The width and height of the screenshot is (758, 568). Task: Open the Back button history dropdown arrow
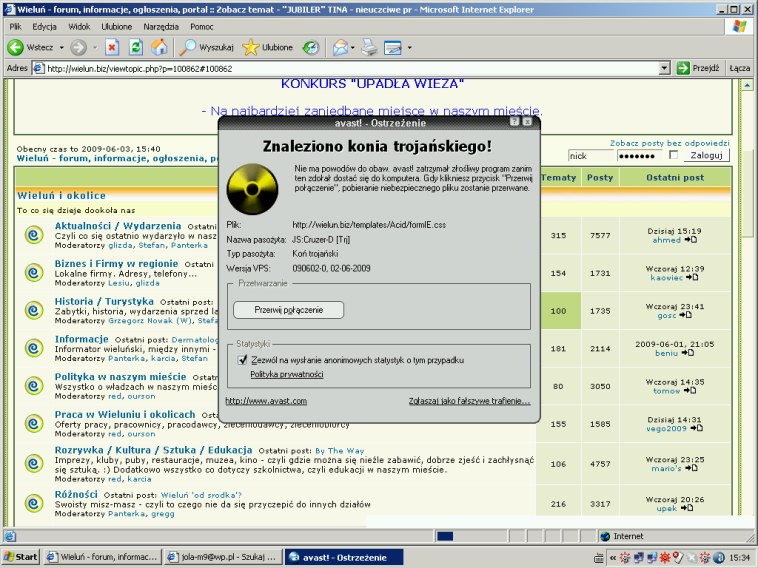pyautogui.click(x=61, y=47)
